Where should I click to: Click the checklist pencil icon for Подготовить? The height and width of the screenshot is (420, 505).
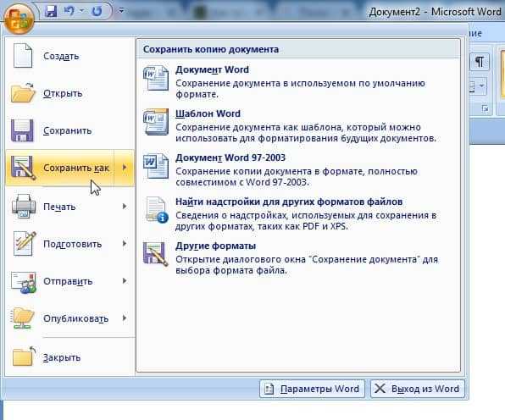tap(24, 244)
